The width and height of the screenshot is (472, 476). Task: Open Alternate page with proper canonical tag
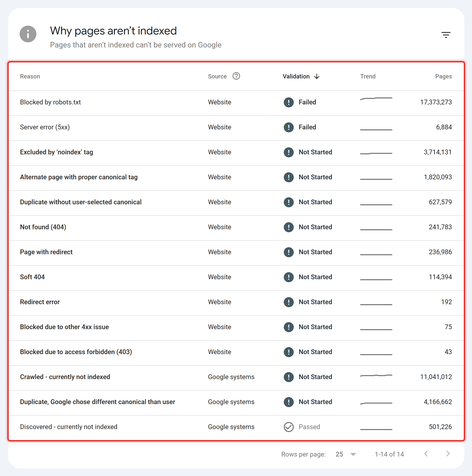tap(236, 178)
